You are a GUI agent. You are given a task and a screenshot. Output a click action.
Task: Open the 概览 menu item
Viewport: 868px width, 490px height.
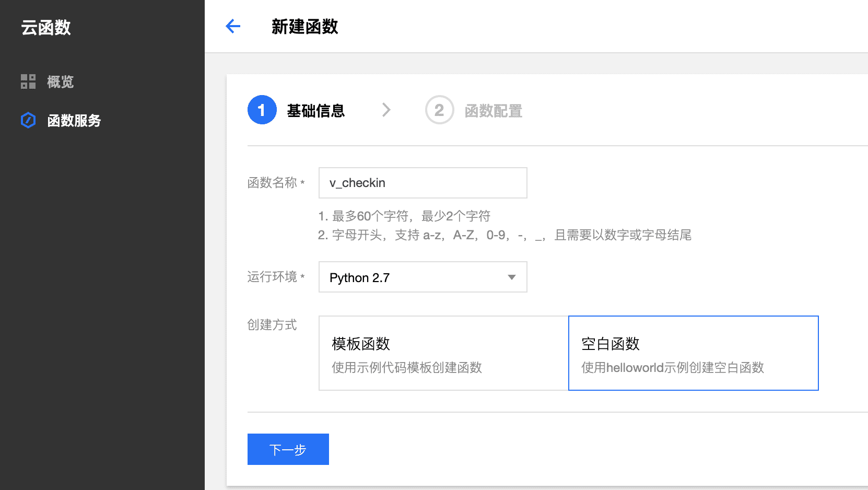[x=60, y=82]
